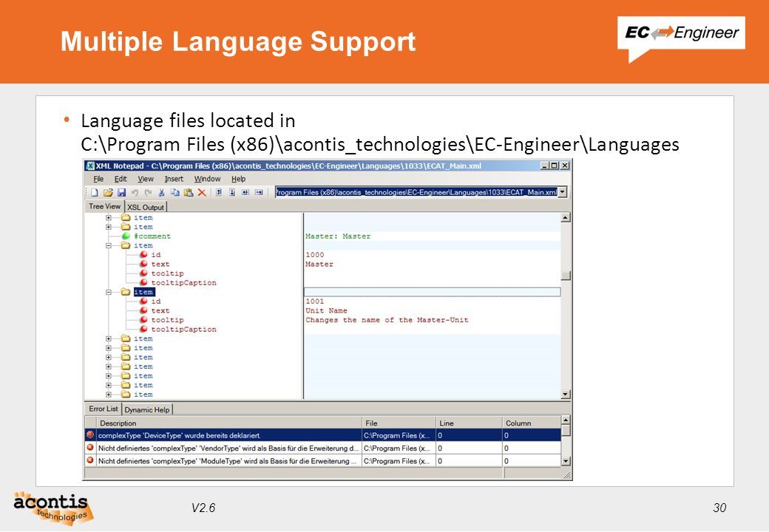This screenshot has height=532, width=769.
Task: Click into the file path combo box field
Action: pos(416,193)
